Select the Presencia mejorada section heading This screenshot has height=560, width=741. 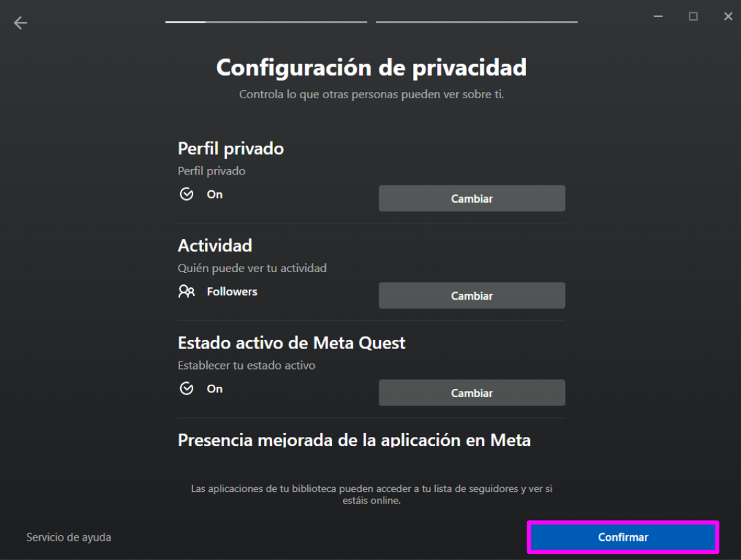354,440
